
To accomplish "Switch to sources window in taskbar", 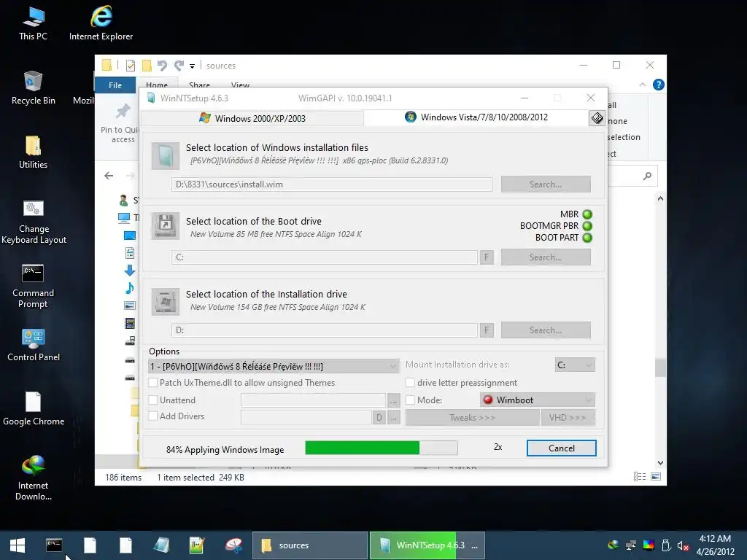I will pyautogui.click(x=309, y=545).
